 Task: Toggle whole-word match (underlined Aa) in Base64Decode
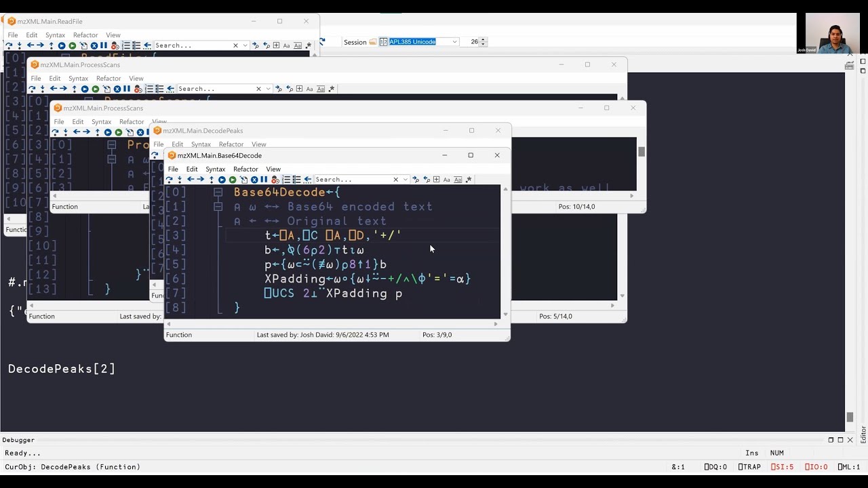(x=458, y=180)
